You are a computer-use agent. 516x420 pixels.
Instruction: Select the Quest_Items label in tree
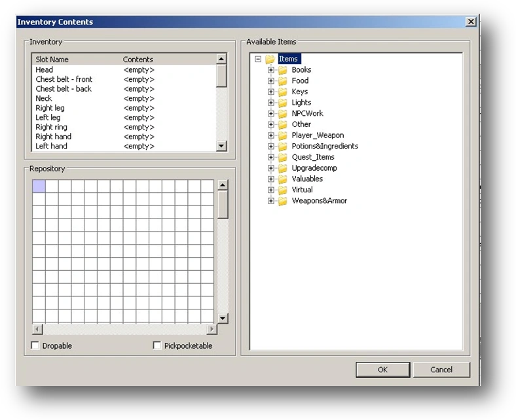(313, 157)
